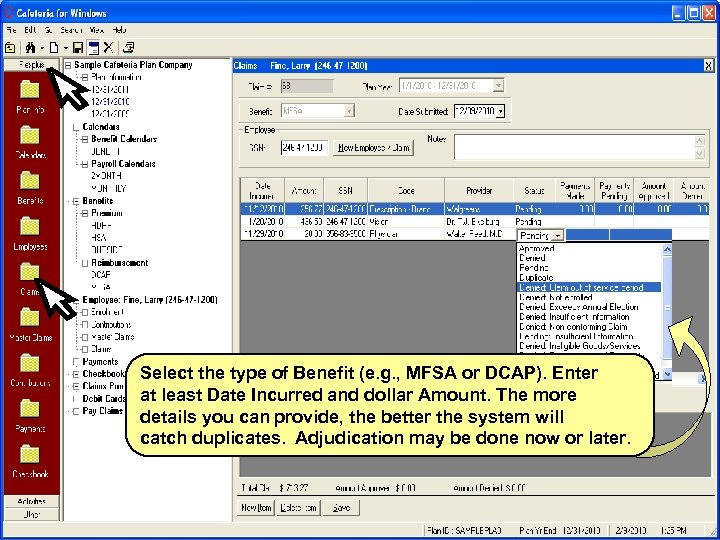Open the Plan Info folder in sidebar
Image resolution: width=720 pixels, height=540 pixels.
point(30,90)
